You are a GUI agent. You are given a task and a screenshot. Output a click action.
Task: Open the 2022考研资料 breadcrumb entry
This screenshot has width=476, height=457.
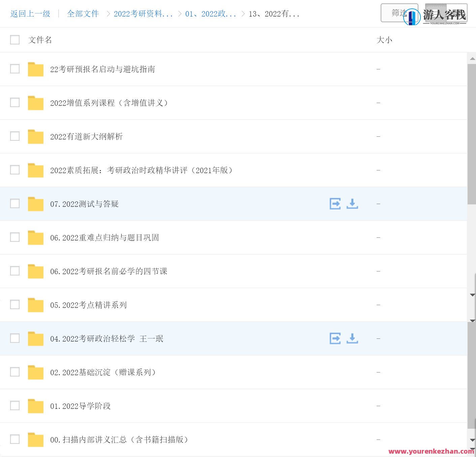click(143, 13)
